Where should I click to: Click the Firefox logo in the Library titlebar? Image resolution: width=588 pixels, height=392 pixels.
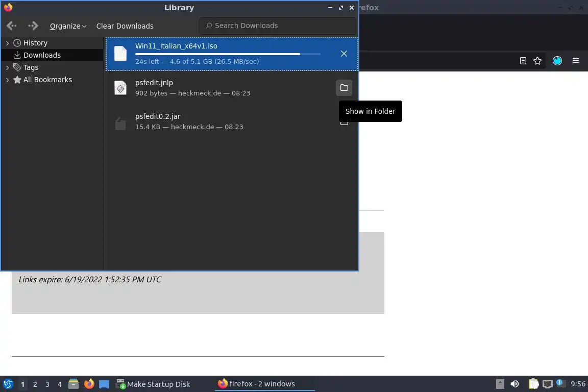pos(8,8)
